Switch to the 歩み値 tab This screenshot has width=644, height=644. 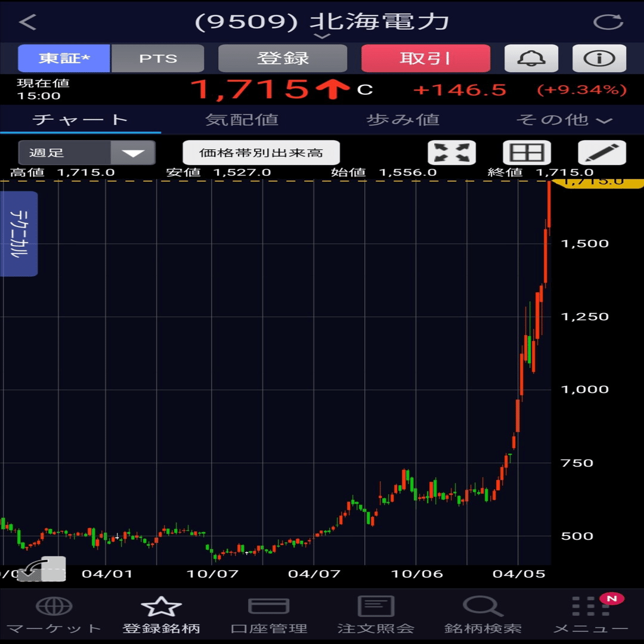[402, 120]
